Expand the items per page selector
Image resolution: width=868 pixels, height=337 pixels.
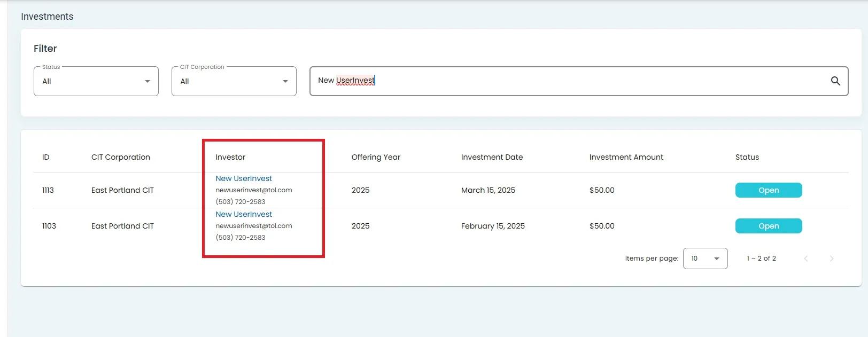[705, 258]
